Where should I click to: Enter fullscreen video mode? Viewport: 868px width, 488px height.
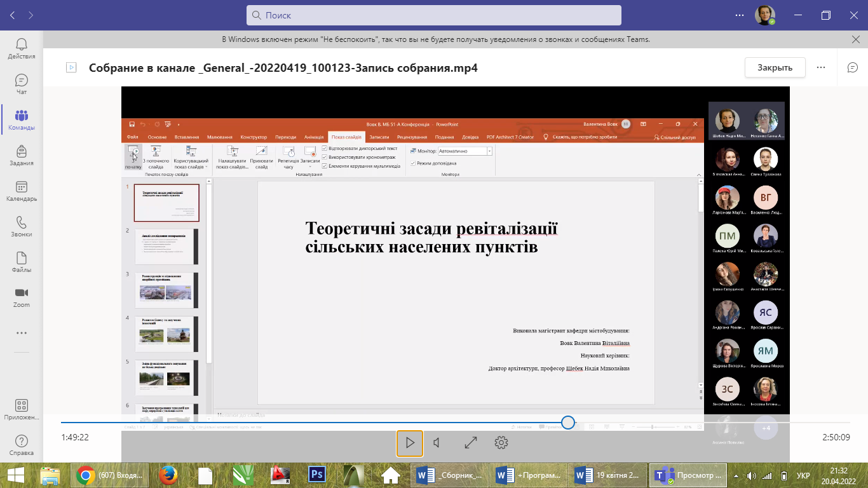(x=471, y=443)
